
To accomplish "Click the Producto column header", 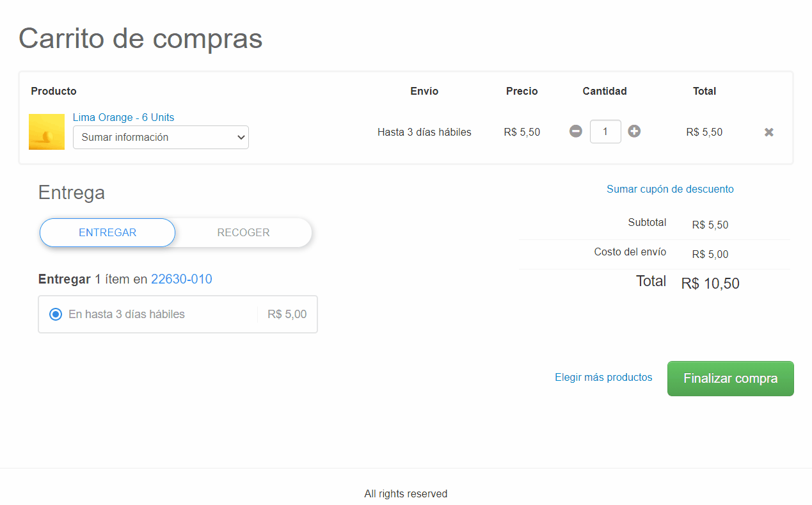I will click(54, 91).
